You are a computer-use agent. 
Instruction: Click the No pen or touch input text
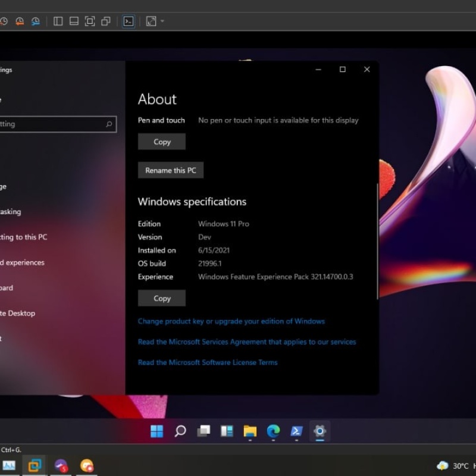(278, 121)
